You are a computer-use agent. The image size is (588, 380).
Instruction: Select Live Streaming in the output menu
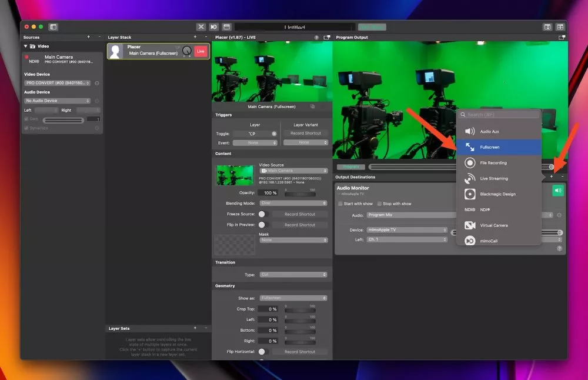click(499, 179)
